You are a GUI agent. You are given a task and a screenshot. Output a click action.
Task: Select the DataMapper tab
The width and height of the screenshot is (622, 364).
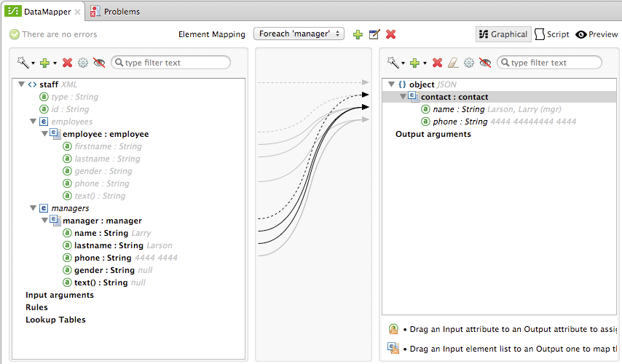[x=43, y=12]
